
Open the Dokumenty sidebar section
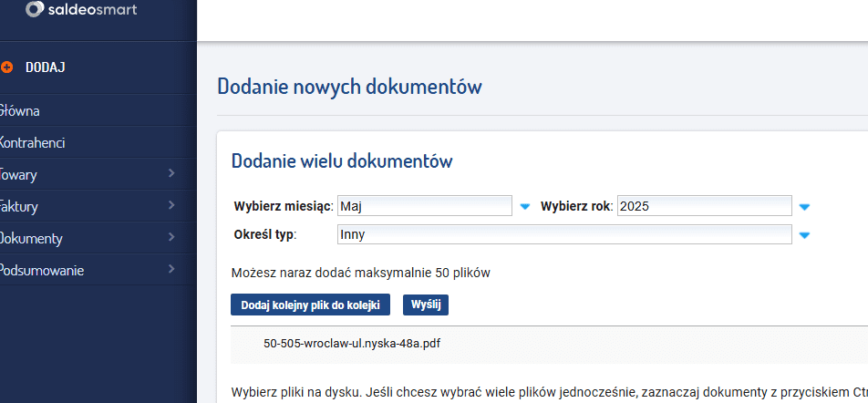(x=32, y=239)
